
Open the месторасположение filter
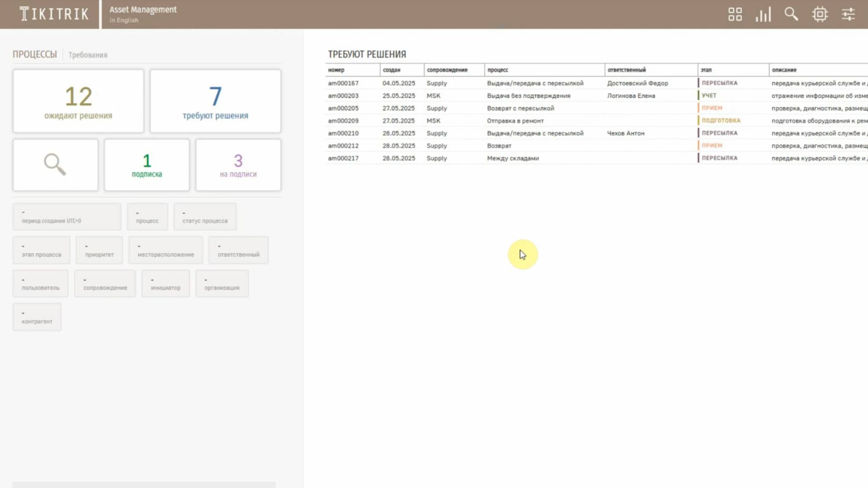(165, 250)
